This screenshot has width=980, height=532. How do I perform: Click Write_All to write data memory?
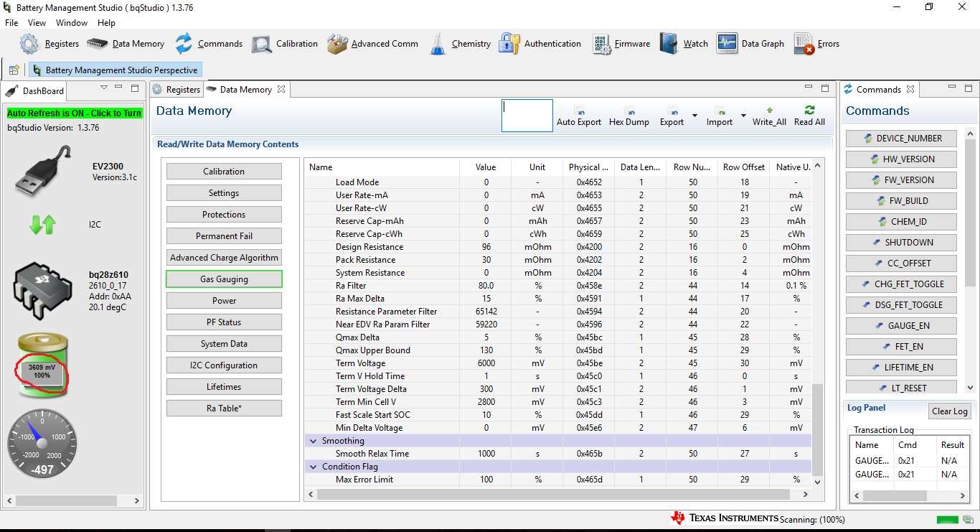769,116
